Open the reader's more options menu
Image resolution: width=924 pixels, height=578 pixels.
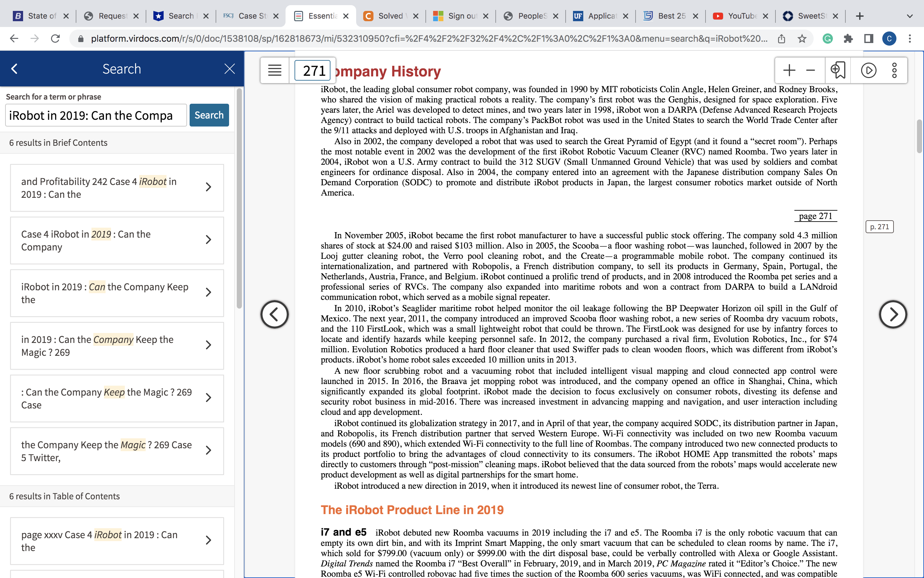pos(894,70)
